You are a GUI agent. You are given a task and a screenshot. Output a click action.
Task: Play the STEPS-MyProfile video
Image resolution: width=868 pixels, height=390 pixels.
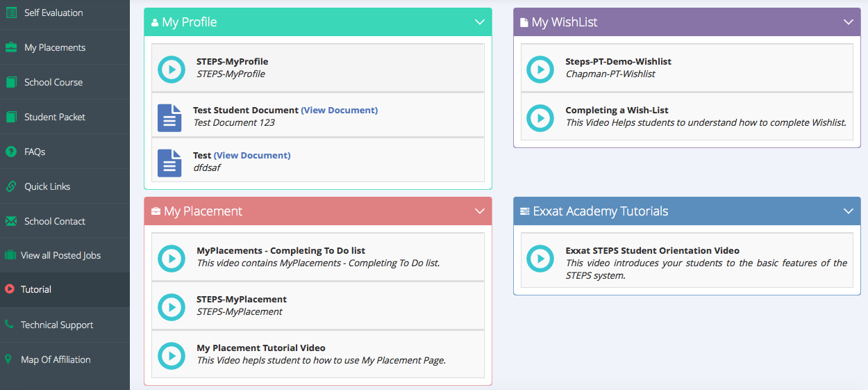point(172,69)
